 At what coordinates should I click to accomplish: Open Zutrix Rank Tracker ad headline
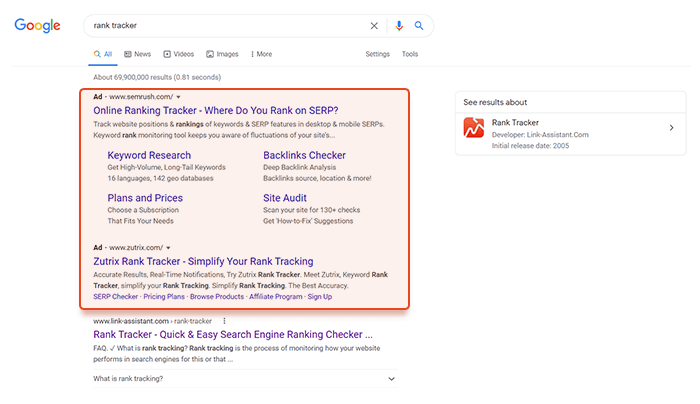[x=203, y=261]
